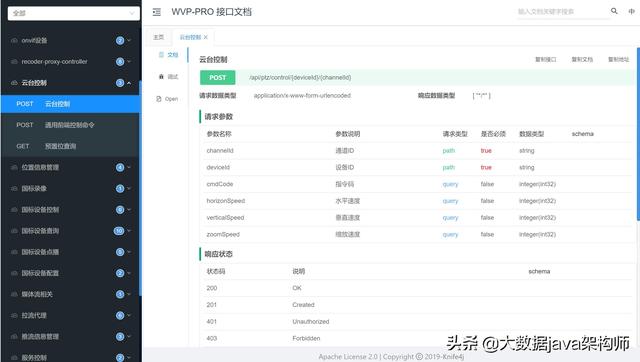Open the 国标设备配置 group label
640x362 pixels.
point(40,273)
